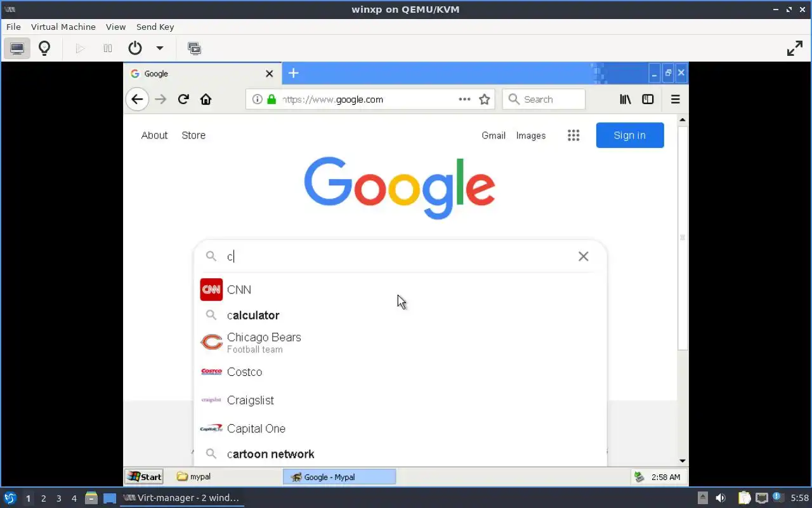The width and height of the screenshot is (812, 508).
Task: Open Google Store link
Action: coord(193,135)
